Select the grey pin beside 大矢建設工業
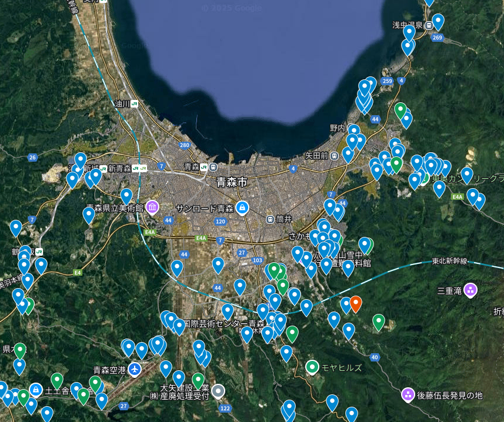Screen dimensions: 504x422 218,390
